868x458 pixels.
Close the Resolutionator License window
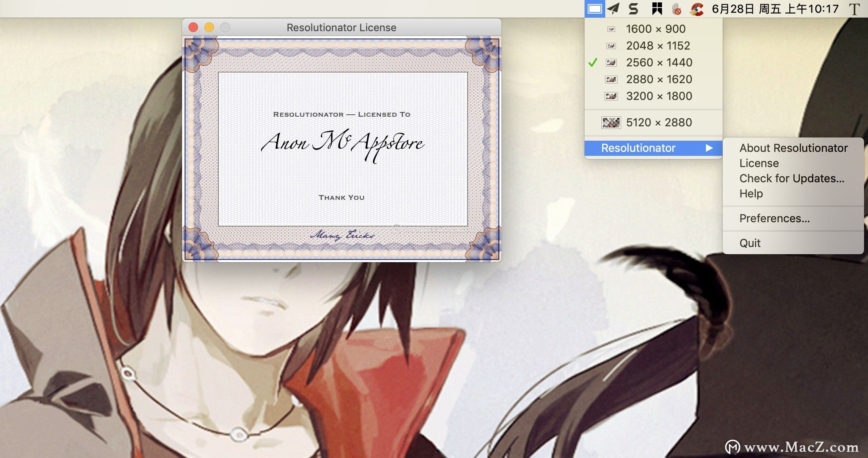(193, 27)
